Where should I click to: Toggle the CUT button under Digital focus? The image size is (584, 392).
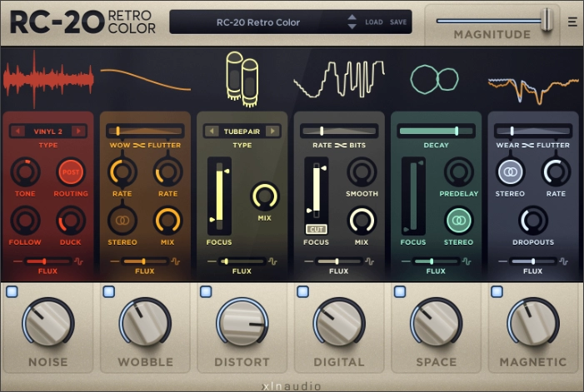[317, 229]
